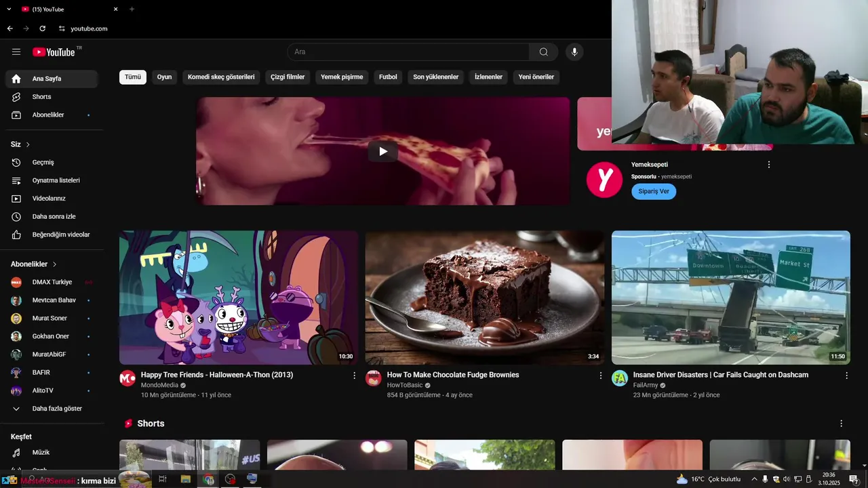Screen dimensions: 868x488
Task: Open more options for Yemeksepeti ad
Action: point(768,165)
